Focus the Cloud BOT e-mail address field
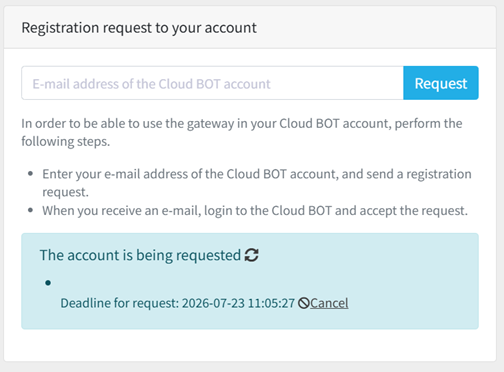The height and width of the screenshot is (372, 504). pyautogui.click(x=212, y=83)
